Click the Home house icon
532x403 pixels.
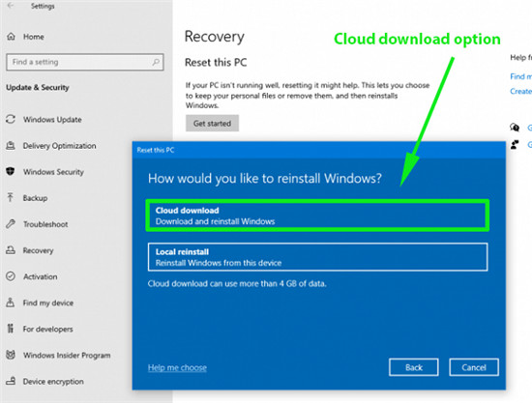coord(11,37)
